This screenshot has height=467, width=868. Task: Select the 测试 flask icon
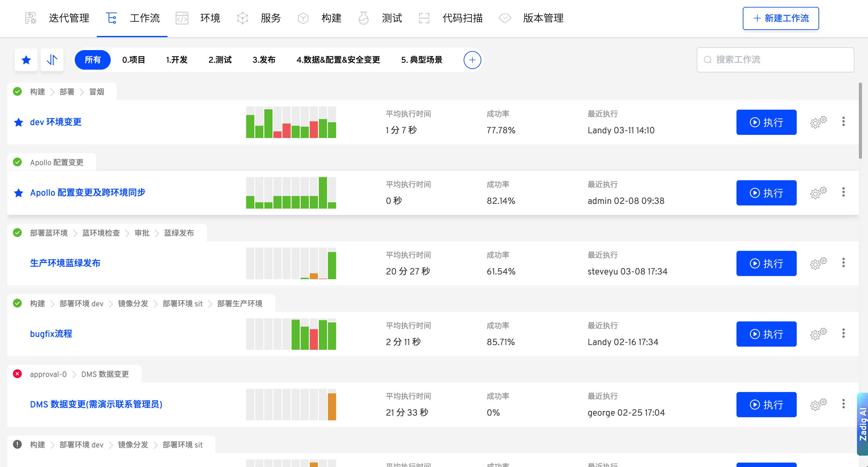pyautogui.click(x=364, y=18)
